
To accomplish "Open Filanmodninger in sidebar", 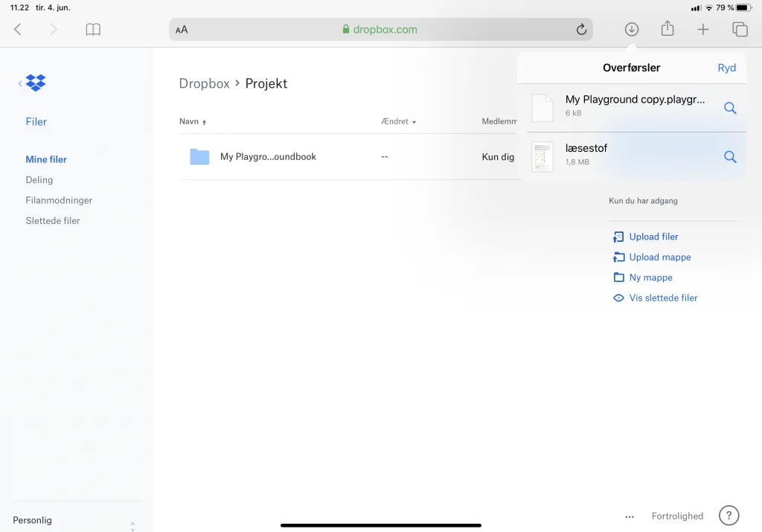I will point(59,200).
